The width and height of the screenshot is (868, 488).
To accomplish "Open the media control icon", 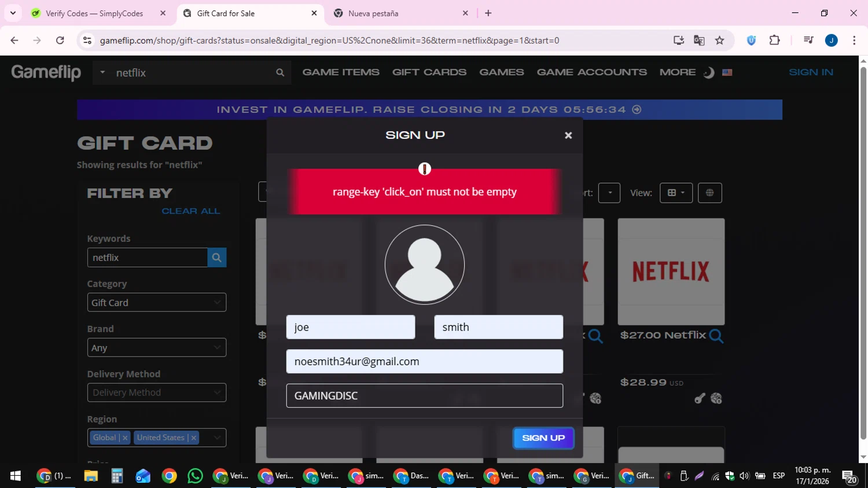I will coord(808,41).
